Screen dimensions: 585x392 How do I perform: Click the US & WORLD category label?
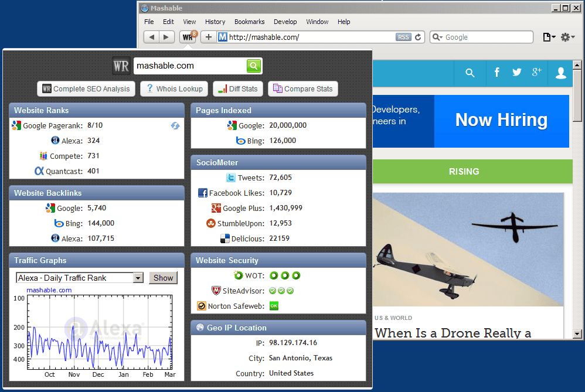[393, 318]
